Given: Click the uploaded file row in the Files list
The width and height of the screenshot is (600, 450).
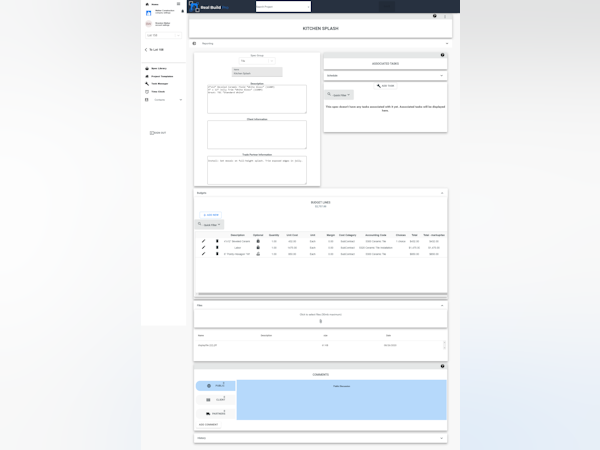Looking at the screenshot, I should point(318,345).
